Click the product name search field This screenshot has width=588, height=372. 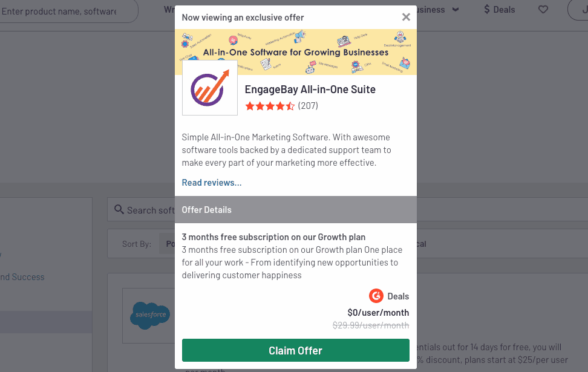point(68,11)
